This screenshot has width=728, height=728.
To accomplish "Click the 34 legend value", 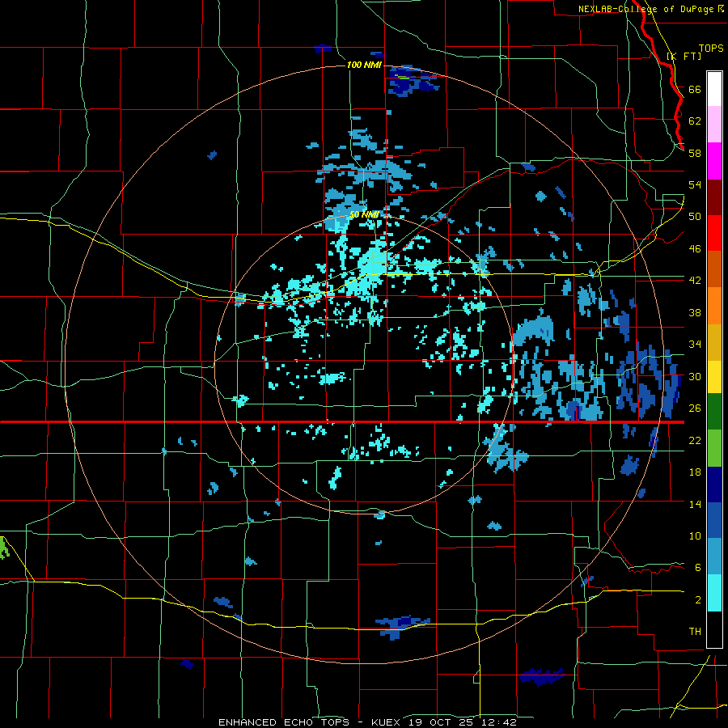I will pyautogui.click(x=695, y=345).
